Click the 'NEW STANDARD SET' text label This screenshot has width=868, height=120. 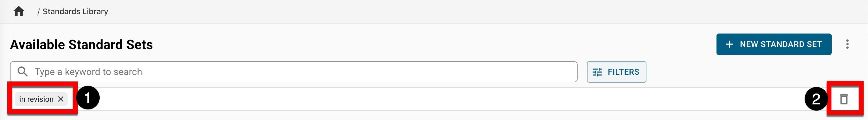click(780, 44)
